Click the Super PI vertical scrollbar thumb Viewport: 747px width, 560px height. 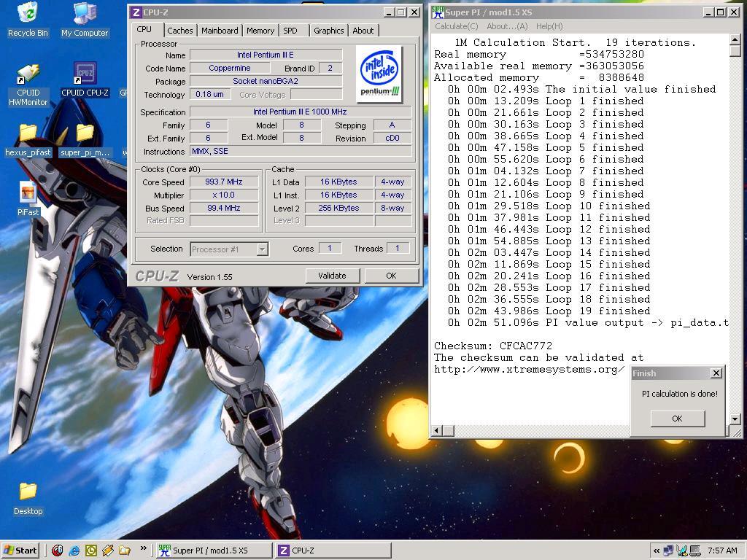coord(735,52)
